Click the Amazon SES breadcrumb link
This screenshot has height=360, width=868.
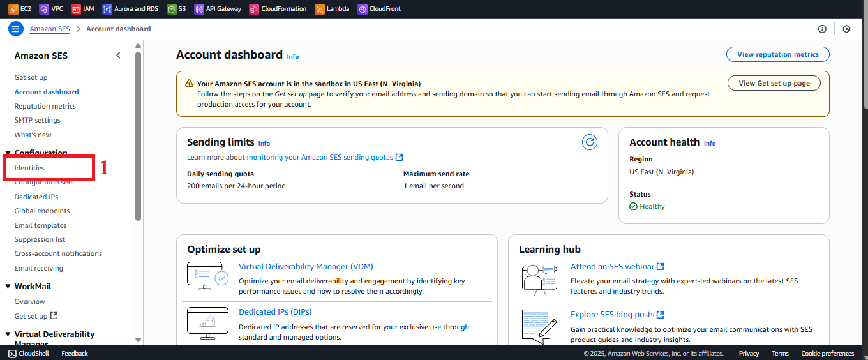pos(50,29)
